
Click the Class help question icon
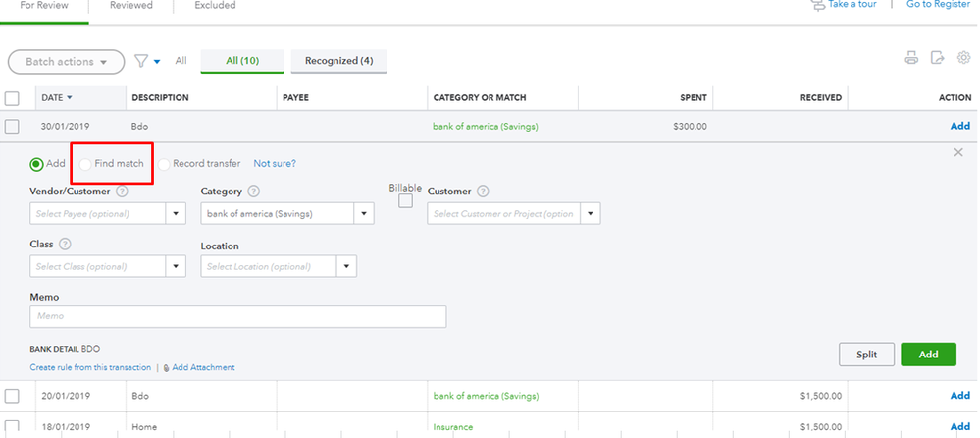[65, 245]
